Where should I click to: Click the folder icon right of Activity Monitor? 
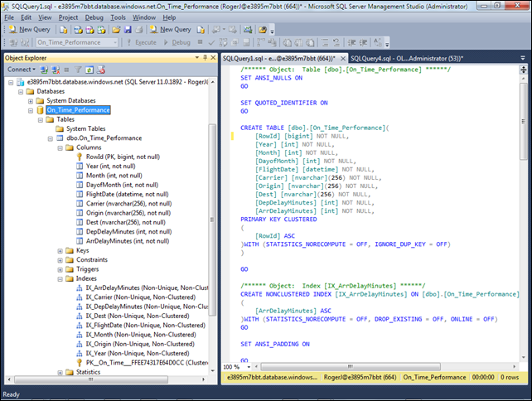[263, 30]
